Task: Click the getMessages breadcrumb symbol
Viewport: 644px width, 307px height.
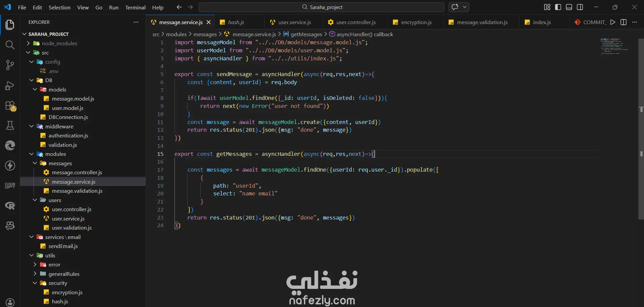Action: tap(303, 34)
